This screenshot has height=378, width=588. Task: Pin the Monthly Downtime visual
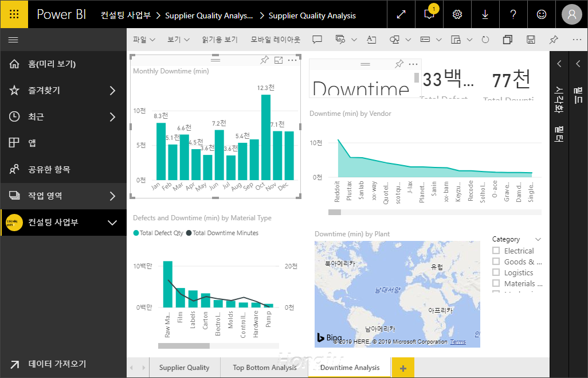click(x=265, y=60)
